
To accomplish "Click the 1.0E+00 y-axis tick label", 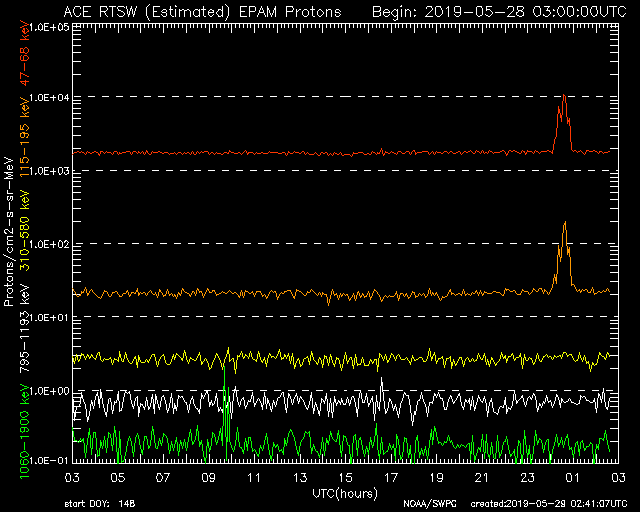I will point(47,390).
